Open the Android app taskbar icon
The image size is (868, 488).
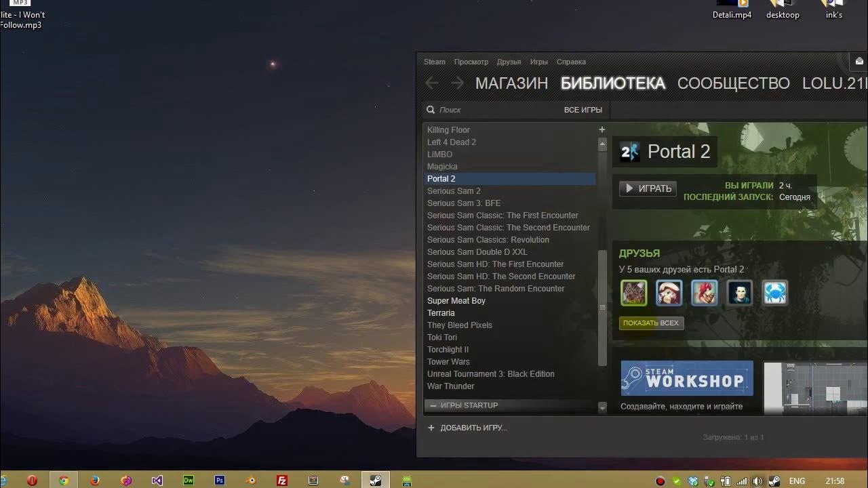coord(407,481)
